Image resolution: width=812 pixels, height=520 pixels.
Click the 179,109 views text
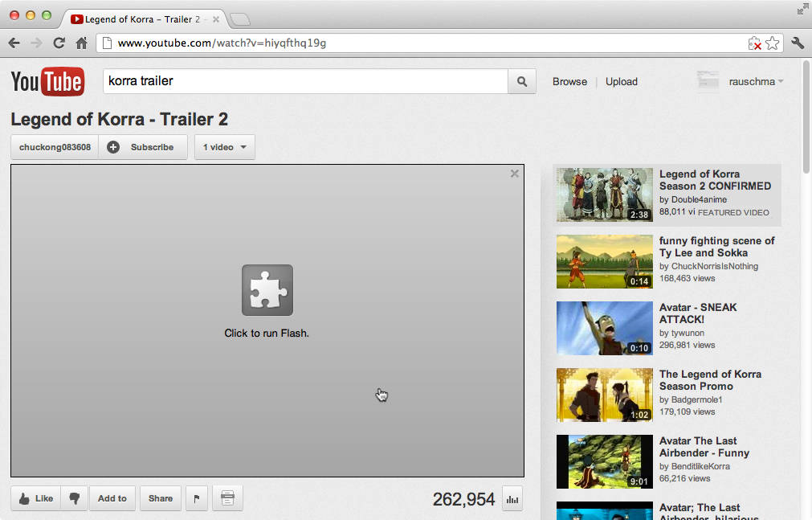687,411
